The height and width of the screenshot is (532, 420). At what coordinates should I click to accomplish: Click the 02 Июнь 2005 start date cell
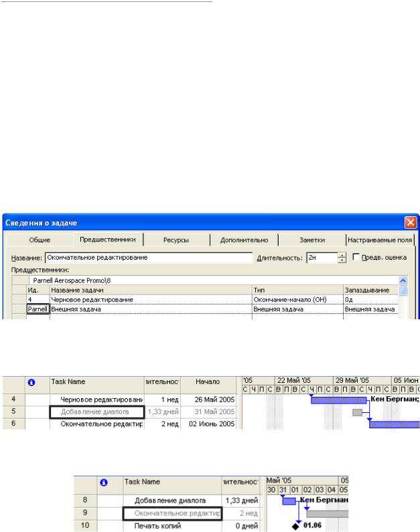click(208, 424)
